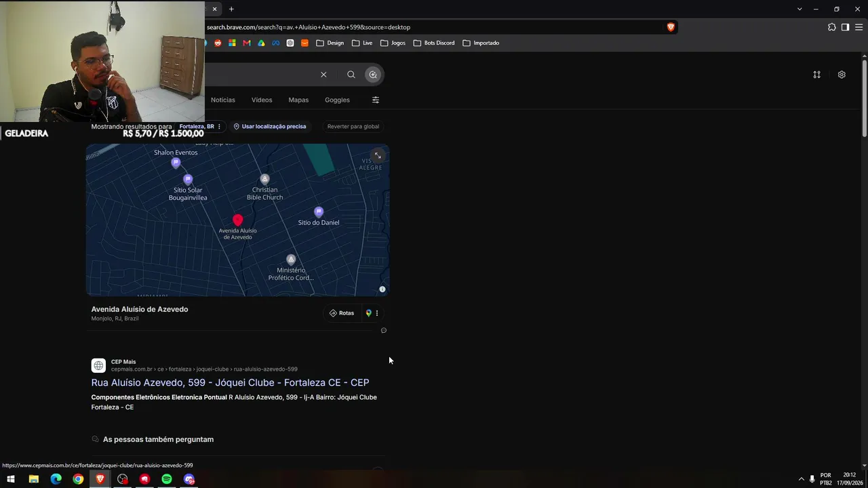Click the Christian Bible Church map marker
868x488 pixels.
(264, 179)
